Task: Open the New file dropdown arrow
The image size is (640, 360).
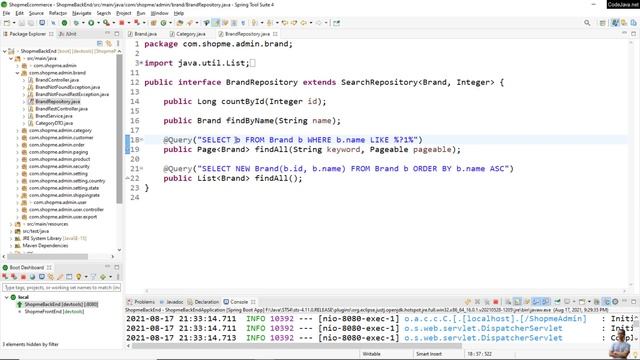Action: point(14,23)
